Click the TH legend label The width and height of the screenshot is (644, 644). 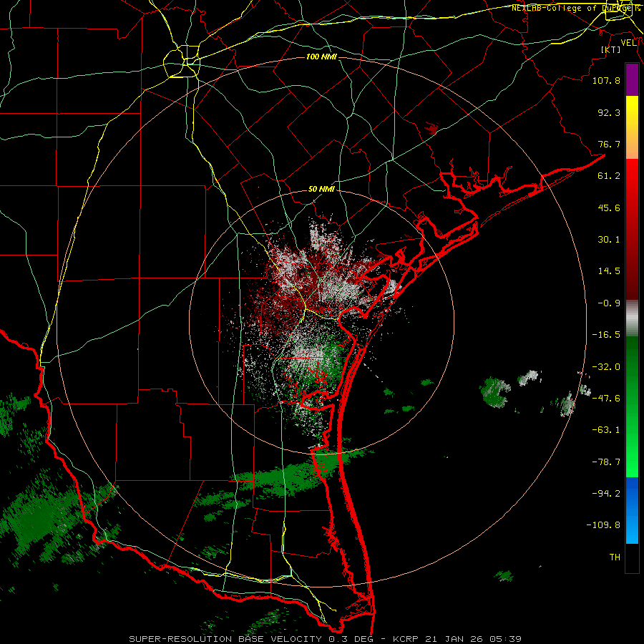click(x=615, y=557)
